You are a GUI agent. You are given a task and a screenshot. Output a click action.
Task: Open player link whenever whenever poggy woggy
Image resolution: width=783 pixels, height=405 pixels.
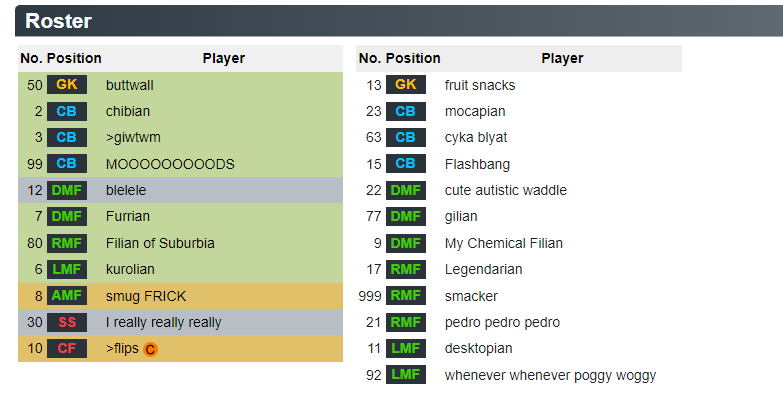tap(550, 376)
